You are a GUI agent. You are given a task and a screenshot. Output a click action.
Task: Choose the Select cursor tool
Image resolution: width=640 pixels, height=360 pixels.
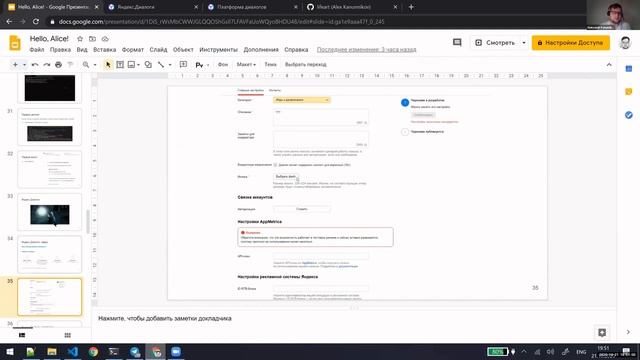pos(108,64)
